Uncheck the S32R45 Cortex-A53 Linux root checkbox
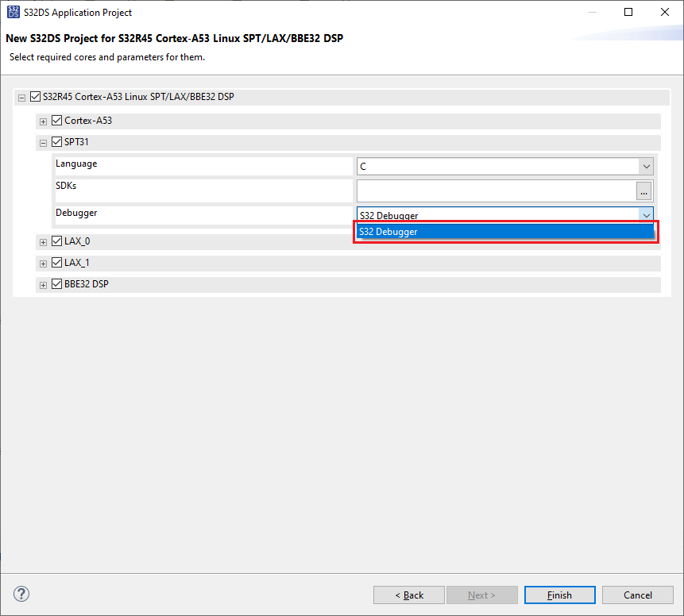Viewport: 684px width, 616px height. click(x=35, y=96)
